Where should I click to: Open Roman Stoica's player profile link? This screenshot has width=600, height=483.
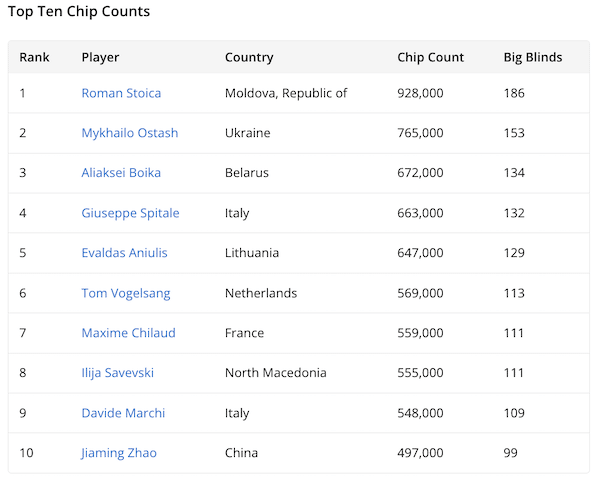pos(121,93)
